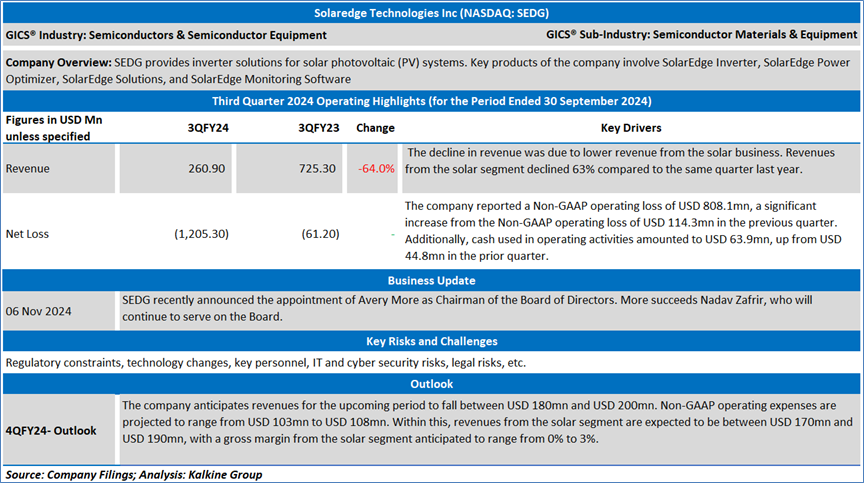The width and height of the screenshot is (864, 483).
Task: Click the Avery More appointment text
Action: click(x=467, y=308)
